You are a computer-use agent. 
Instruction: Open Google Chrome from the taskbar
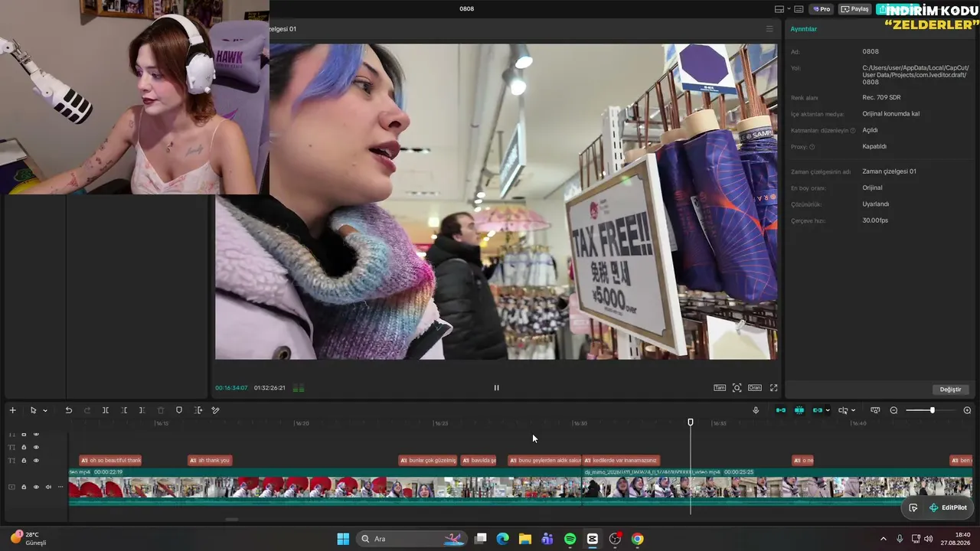[637, 539]
